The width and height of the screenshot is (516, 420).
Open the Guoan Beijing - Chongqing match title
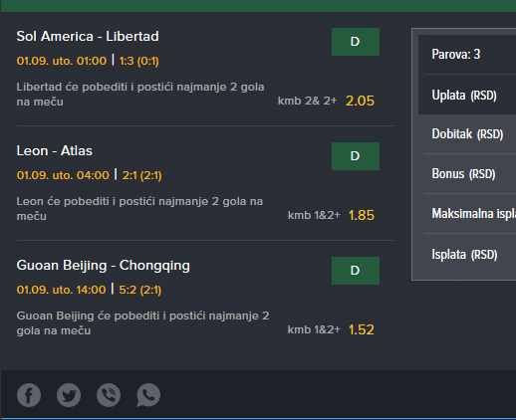pyautogui.click(x=104, y=266)
